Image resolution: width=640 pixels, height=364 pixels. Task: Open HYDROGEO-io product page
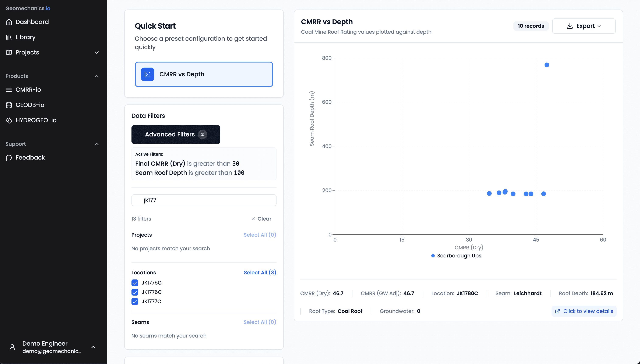click(x=36, y=120)
